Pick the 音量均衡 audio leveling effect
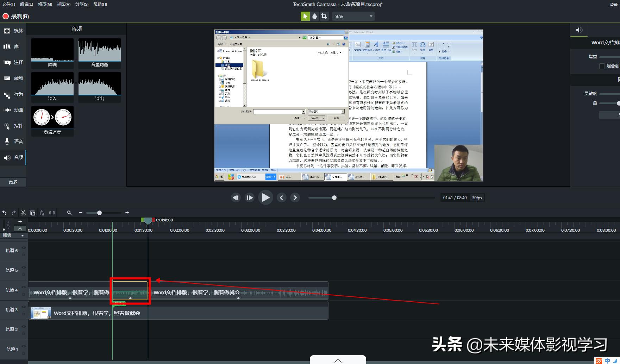The height and width of the screenshot is (364, 620). (x=100, y=53)
